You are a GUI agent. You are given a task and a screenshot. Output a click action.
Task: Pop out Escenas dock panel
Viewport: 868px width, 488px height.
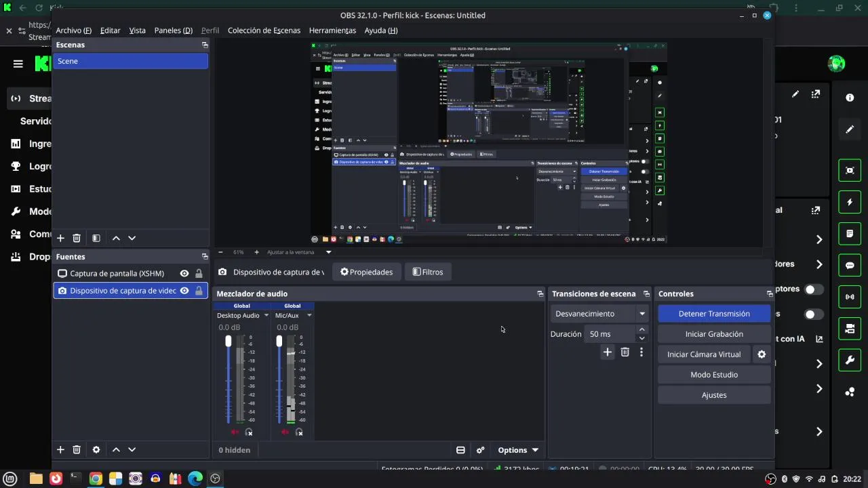tap(205, 45)
